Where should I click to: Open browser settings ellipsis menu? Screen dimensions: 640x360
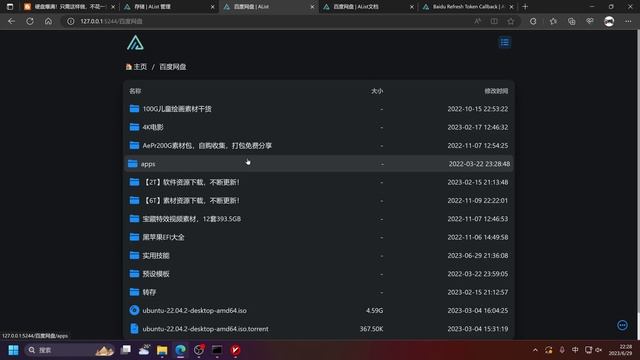click(x=628, y=21)
